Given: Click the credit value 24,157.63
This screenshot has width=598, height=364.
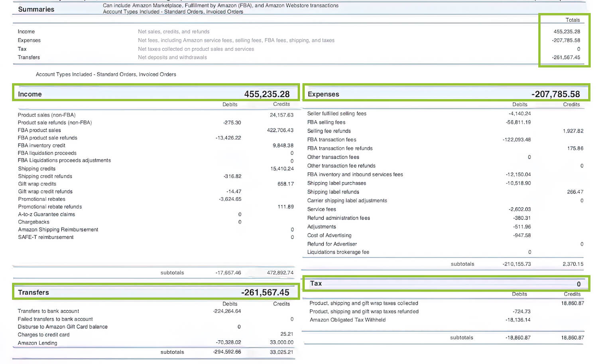Looking at the screenshot, I should [x=281, y=115].
